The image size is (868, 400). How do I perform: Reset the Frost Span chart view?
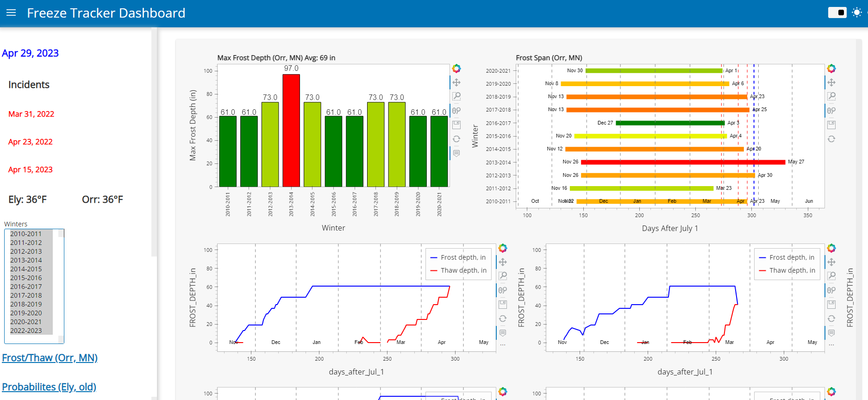coord(831,139)
